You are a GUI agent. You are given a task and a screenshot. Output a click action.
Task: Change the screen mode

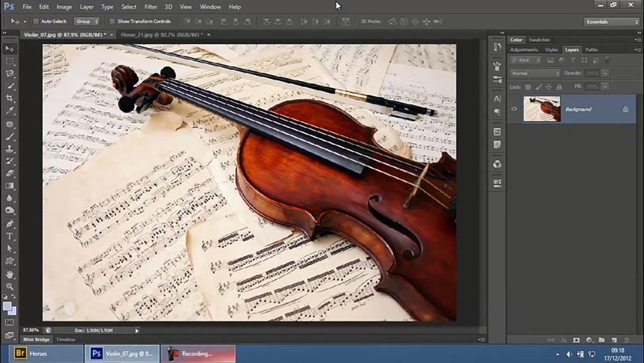[x=10, y=335]
